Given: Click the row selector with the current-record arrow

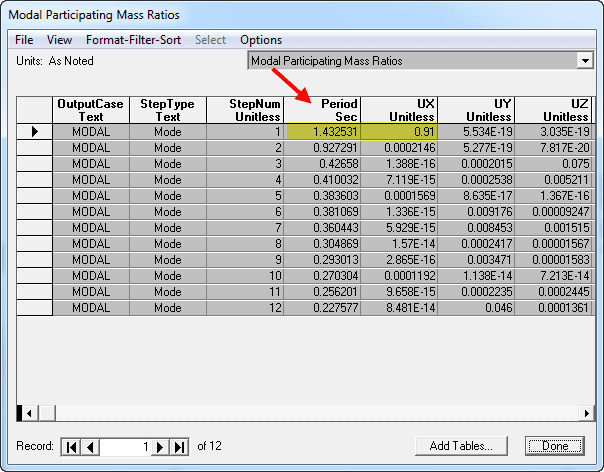Looking at the screenshot, I should [34, 132].
